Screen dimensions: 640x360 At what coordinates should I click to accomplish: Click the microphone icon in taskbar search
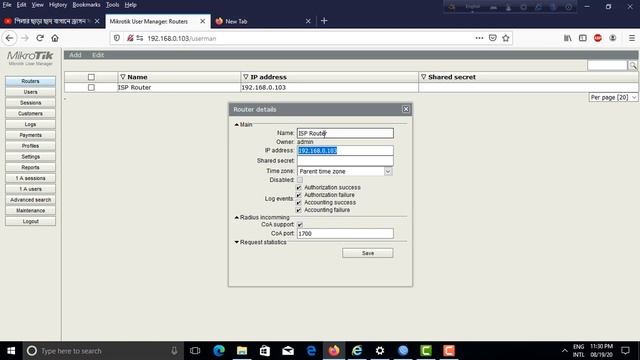[x=174, y=351]
